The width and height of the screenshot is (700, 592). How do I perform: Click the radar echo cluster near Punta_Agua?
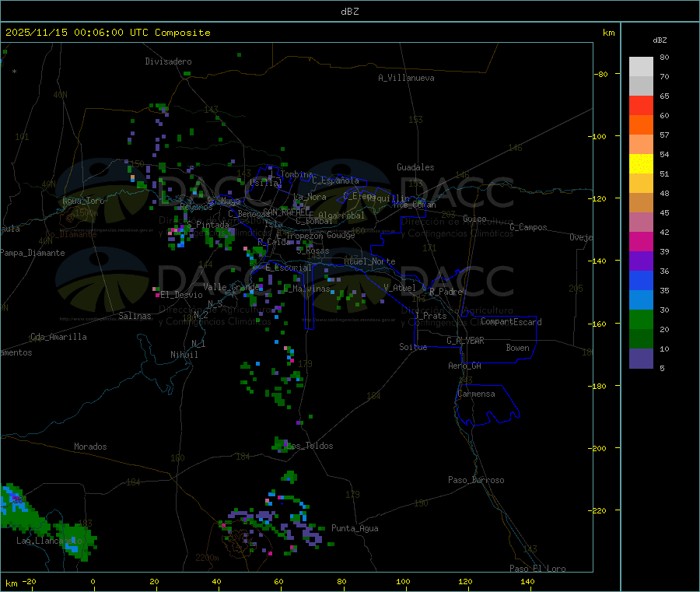click(x=277, y=522)
